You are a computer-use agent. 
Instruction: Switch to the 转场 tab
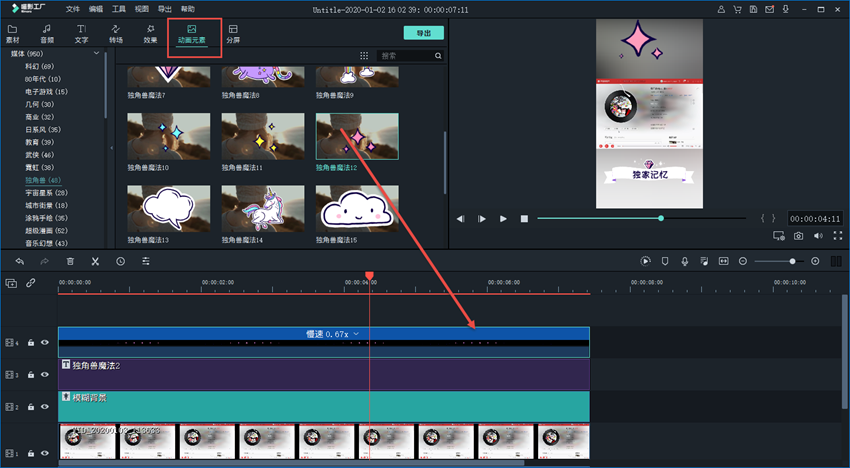(116, 34)
